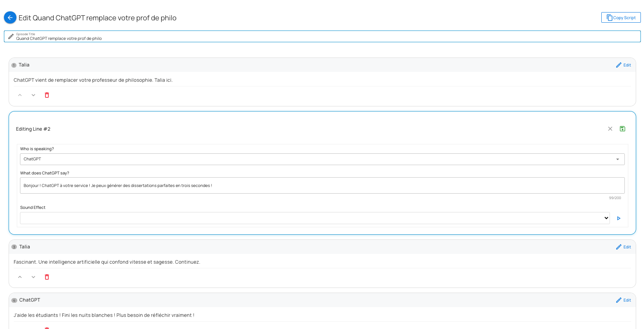Click the ChatGPT dialogue text field
This screenshot has width=644, height=329.
point(321,185)
